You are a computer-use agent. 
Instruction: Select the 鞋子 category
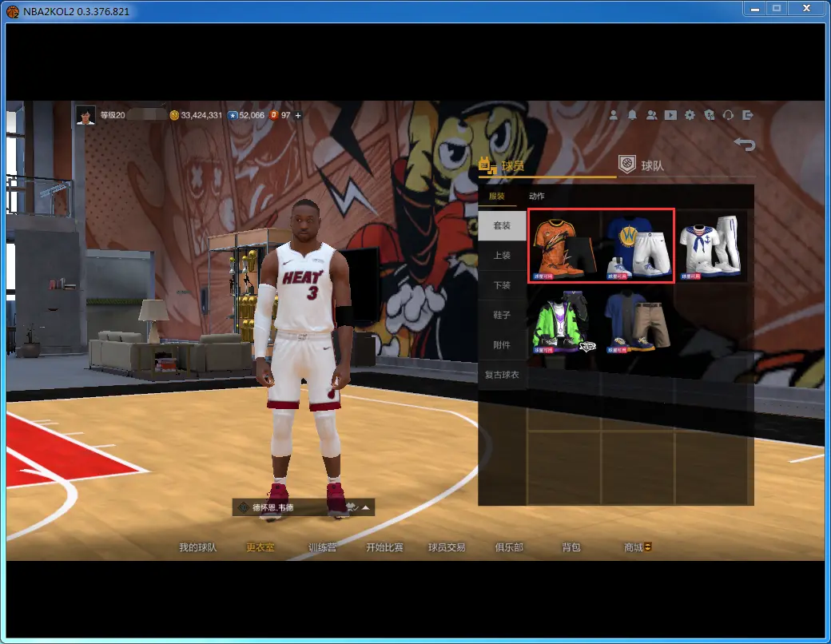502,315
